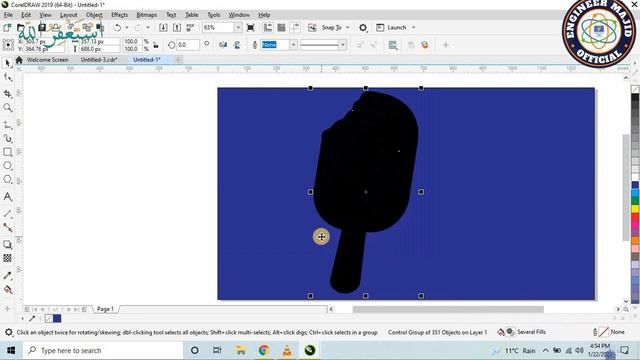Select the Connector tool
Image resolution: width=640 pixels, height=360 pixels.
pos(7,227)
